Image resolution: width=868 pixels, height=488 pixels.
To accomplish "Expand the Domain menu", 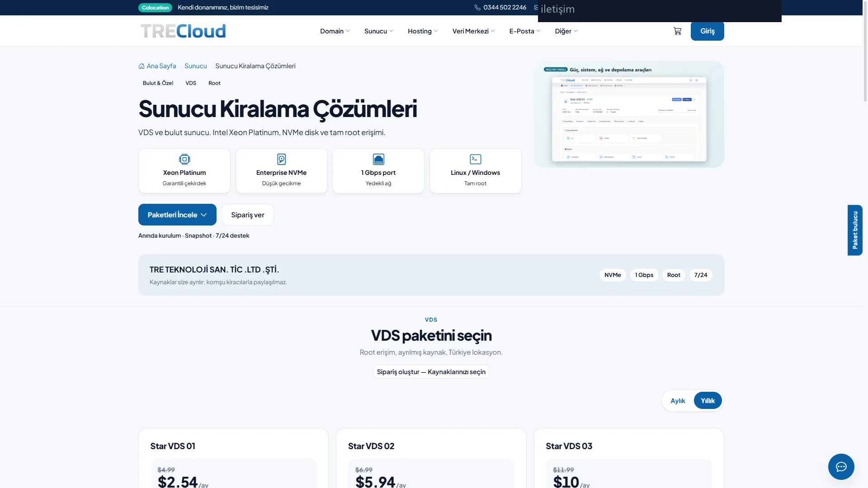I will (335, 31).
